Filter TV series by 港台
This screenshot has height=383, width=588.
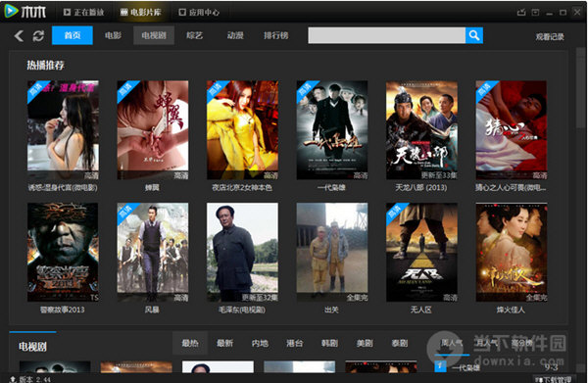pos(295,343)
